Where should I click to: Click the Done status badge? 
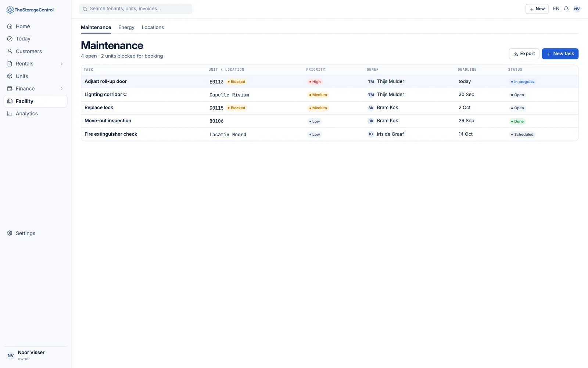(x=517, y=121)
